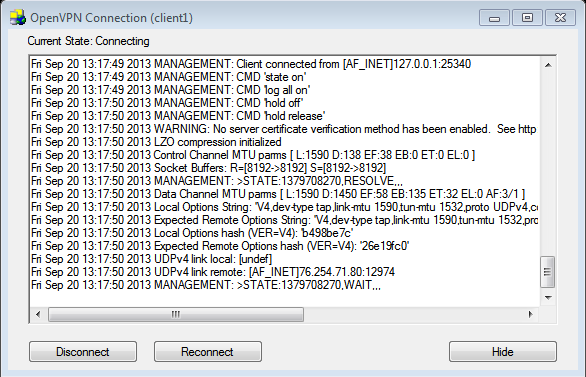The image size is (586, 377).
Task: Click the 'UDPv4 link remote' log entry
Action: coord(213,272)
